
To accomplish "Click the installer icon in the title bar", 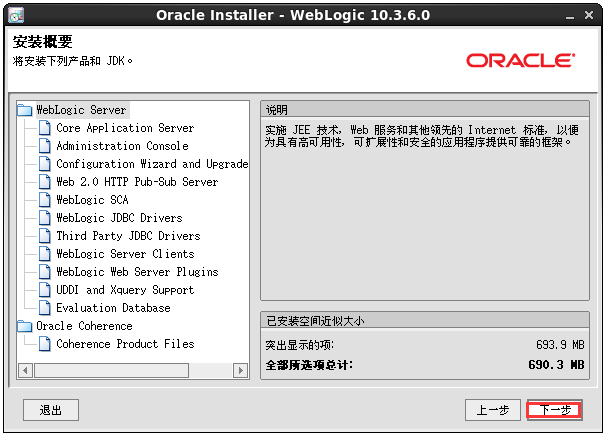I will click(16, 16).
